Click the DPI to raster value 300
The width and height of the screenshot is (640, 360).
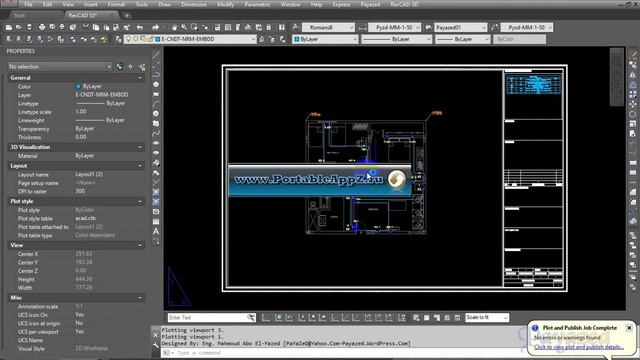(80, 191)
